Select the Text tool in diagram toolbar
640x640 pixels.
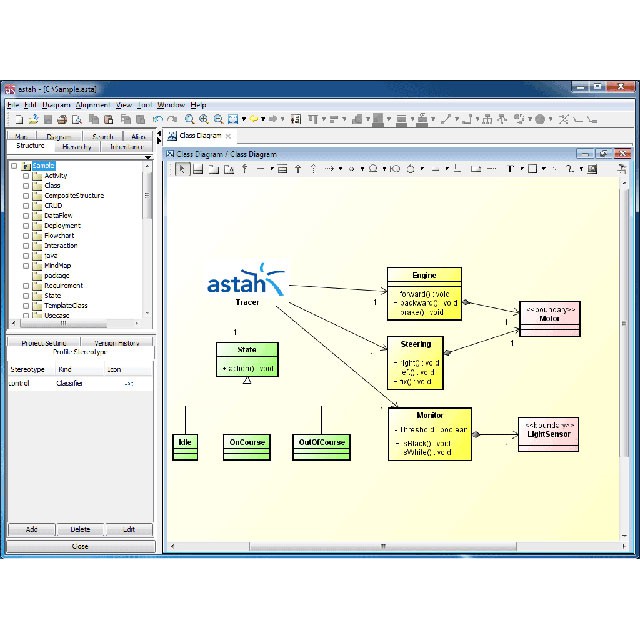(508, 169)
